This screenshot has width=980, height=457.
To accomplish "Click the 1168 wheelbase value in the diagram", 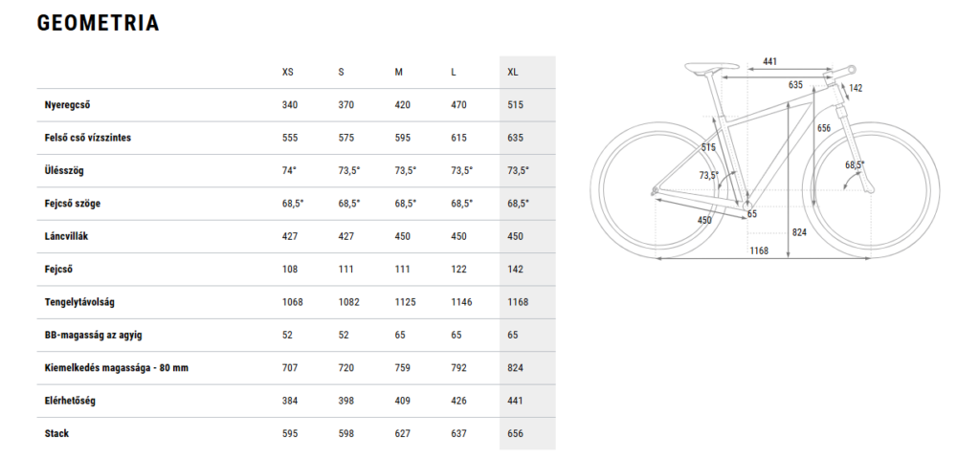I will pos(760,251).
